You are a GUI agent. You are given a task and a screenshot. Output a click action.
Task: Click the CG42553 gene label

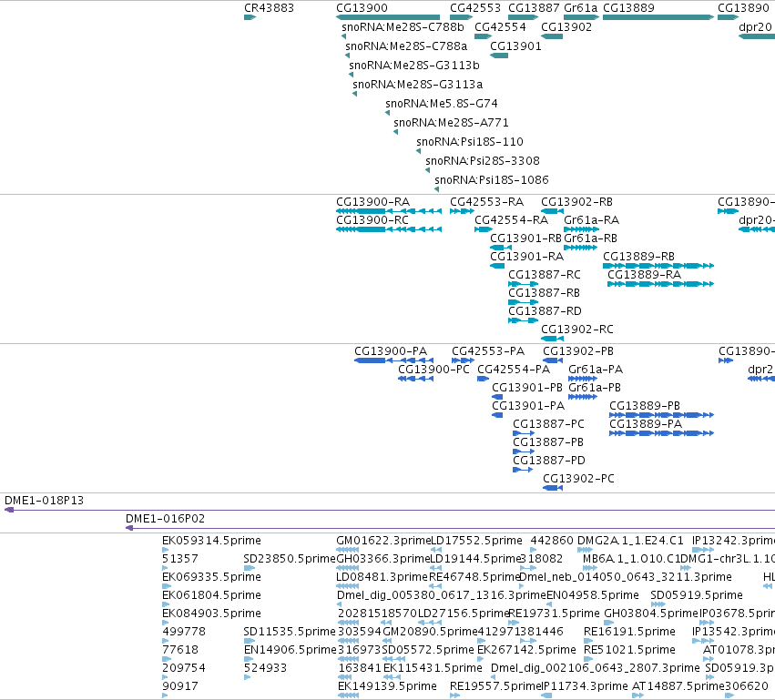(475, 8)
